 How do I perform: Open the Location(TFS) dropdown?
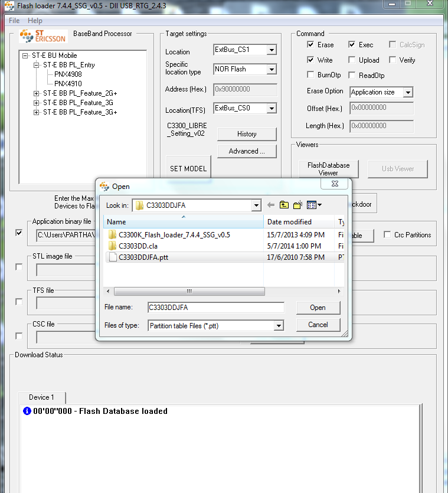(272, 108)
